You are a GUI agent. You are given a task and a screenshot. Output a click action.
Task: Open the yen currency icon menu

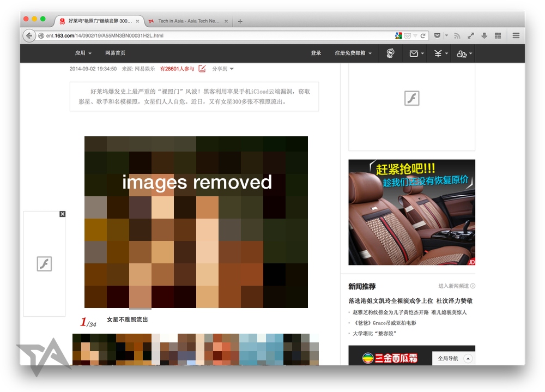[x=441, y=53]
